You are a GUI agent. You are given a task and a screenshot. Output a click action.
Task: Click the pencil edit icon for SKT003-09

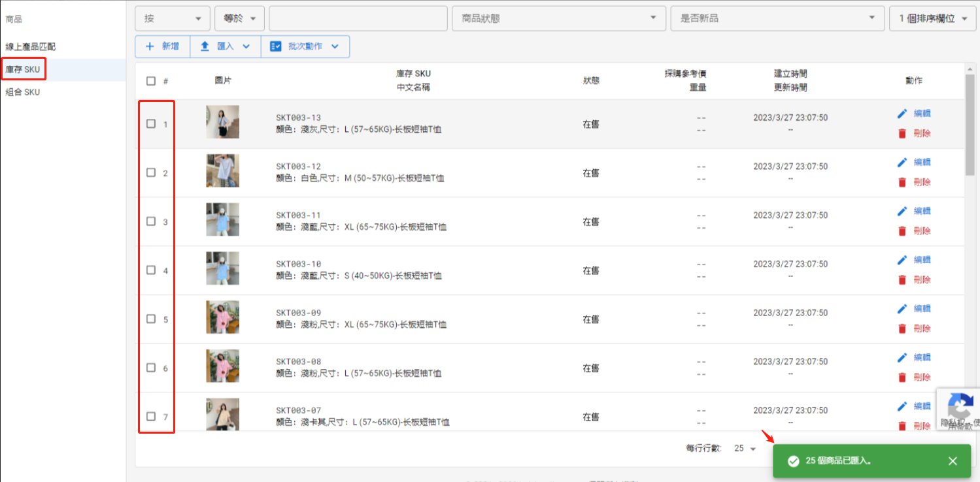[902, 309]
